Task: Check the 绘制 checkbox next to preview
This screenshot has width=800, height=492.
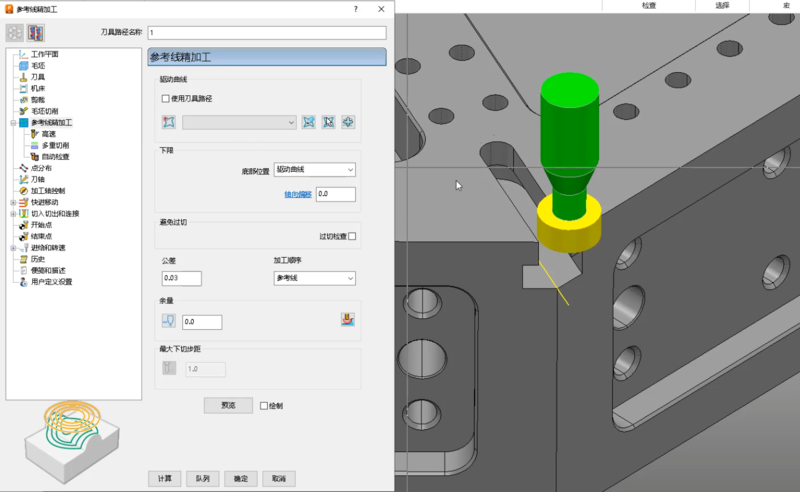Action: [x=264, y=406]
